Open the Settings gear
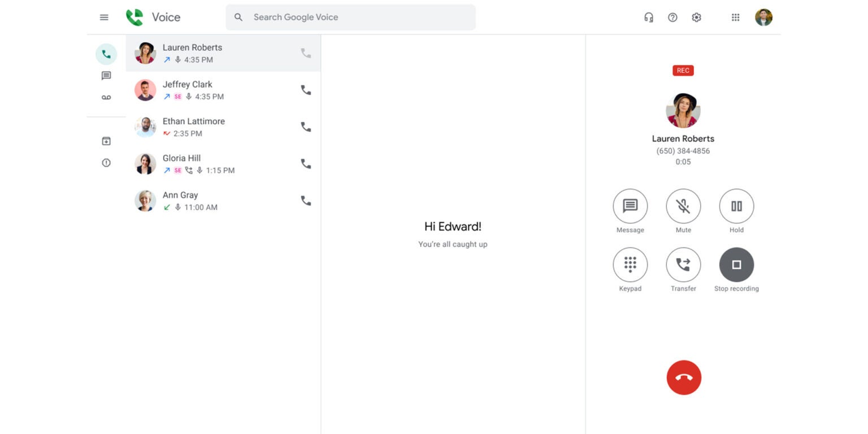This screenshot has width=868, height=434. (696, 18)
